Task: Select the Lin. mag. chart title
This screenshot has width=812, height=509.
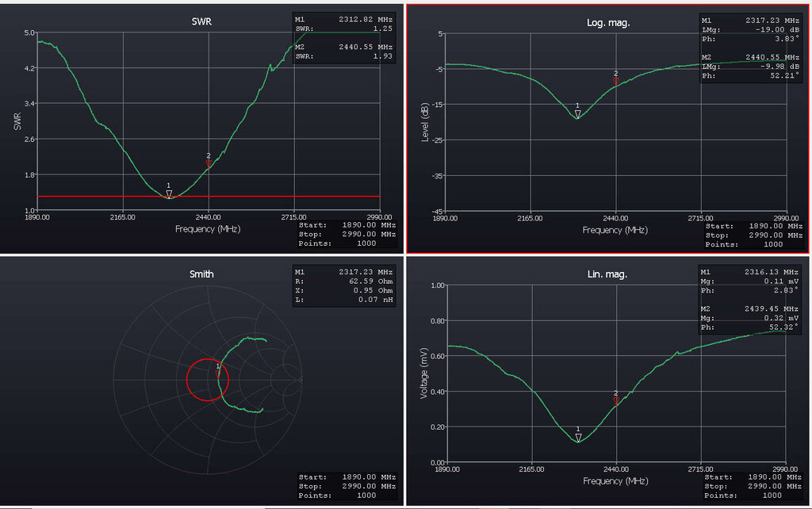Action: (x=608, y=274)
